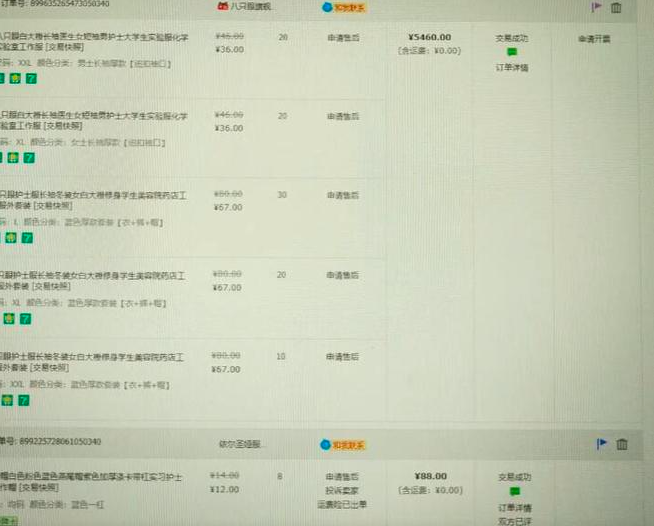Click 申请售后 for the first ¥36.00 item
Image resolution: width=654 pixels, height=526 pixels.
click(x=343, y=37)
